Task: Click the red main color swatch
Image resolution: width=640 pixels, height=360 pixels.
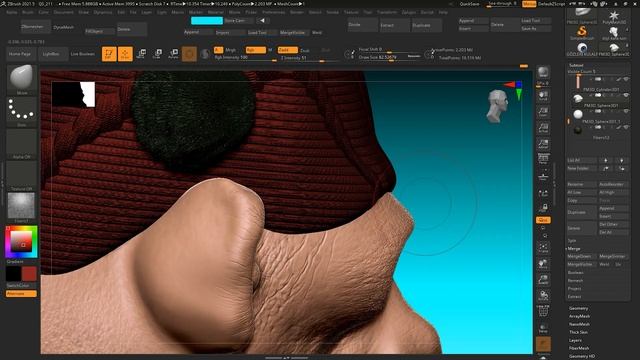Action: click(29, 274)
